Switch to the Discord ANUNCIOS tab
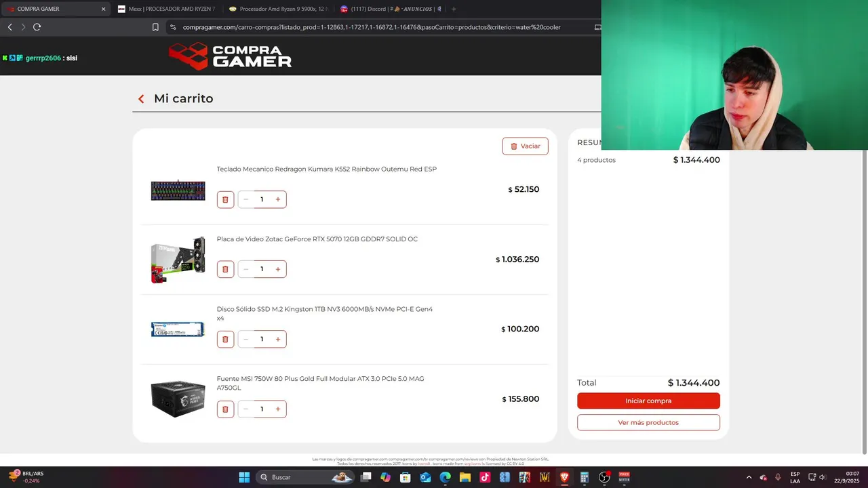The width and height of the screenshot is (868, 488). (390, 9)
